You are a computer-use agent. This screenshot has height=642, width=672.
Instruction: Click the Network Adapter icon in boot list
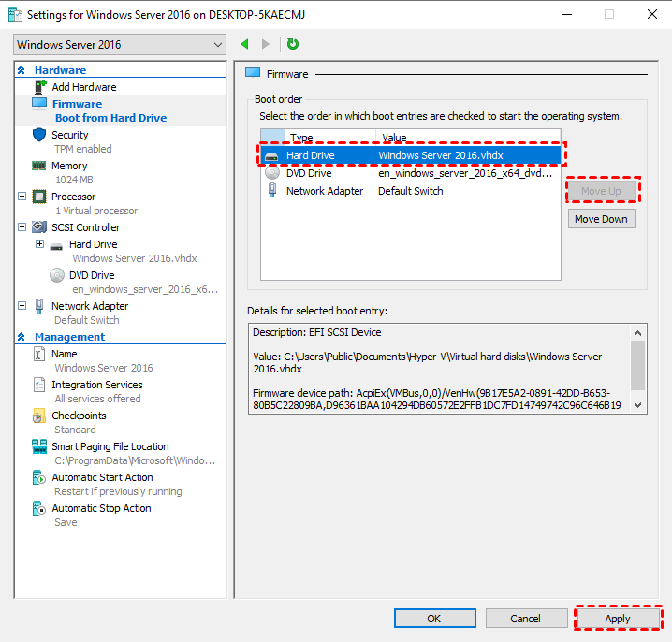click(x=272, y=190)
